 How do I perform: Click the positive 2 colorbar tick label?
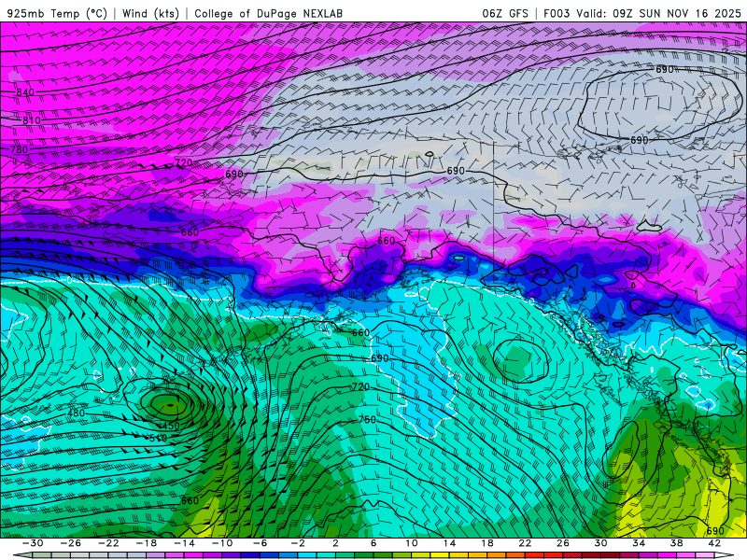tap(335, 543)
